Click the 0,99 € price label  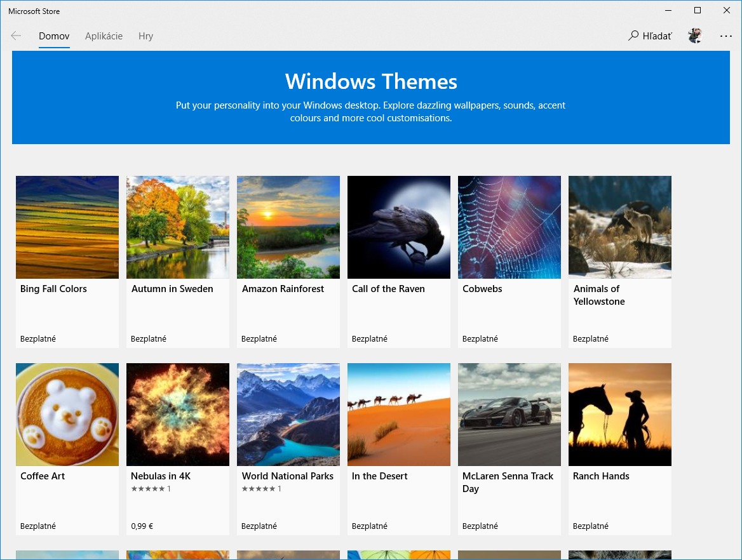[142, 526]
